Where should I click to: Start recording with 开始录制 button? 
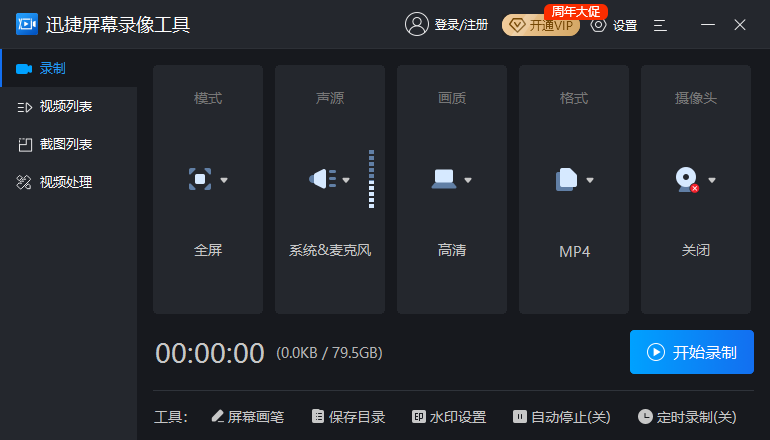[692, 352]
